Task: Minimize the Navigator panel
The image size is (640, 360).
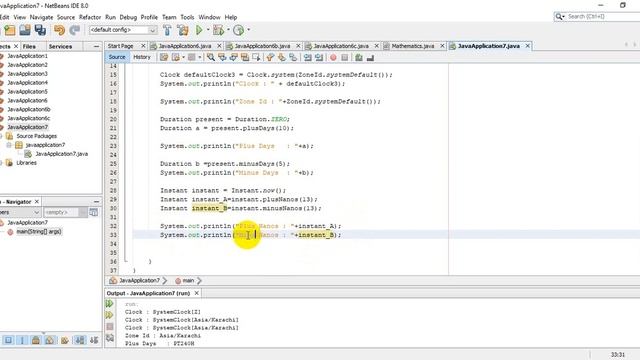Action: 96,202
